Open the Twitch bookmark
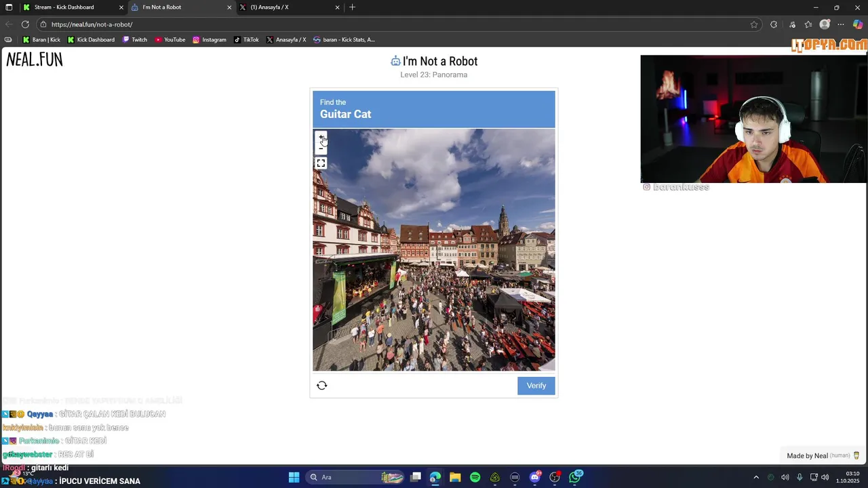 [135, 40]
